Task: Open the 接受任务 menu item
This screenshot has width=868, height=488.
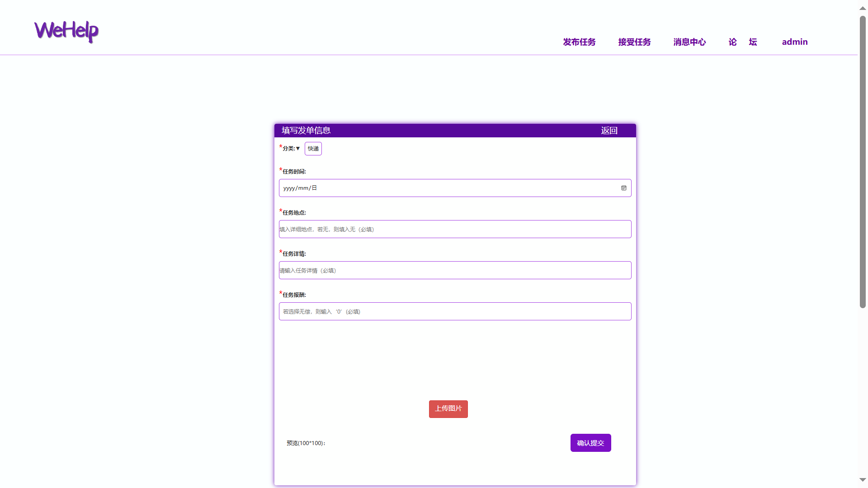Action: 634,42
